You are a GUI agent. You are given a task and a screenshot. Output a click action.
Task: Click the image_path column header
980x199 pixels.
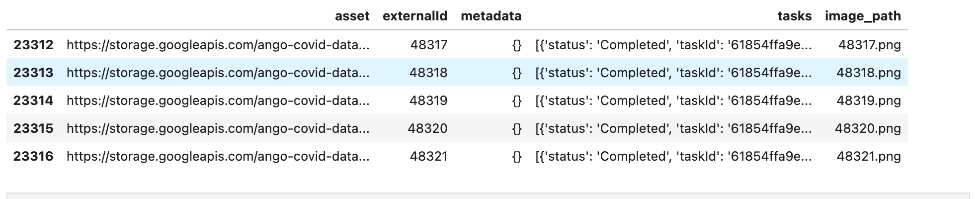coord(863,16)
